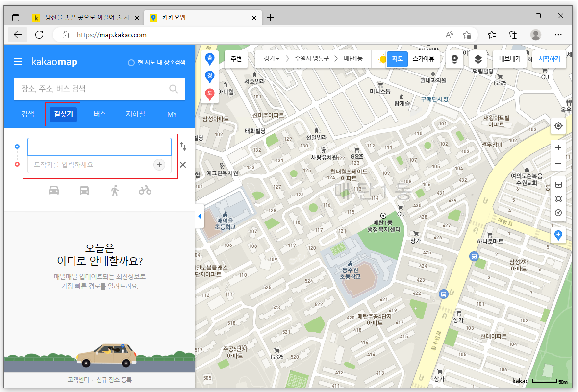Click the red 도 destination pin
Screen dimensions: 578x392
point(210,94)
